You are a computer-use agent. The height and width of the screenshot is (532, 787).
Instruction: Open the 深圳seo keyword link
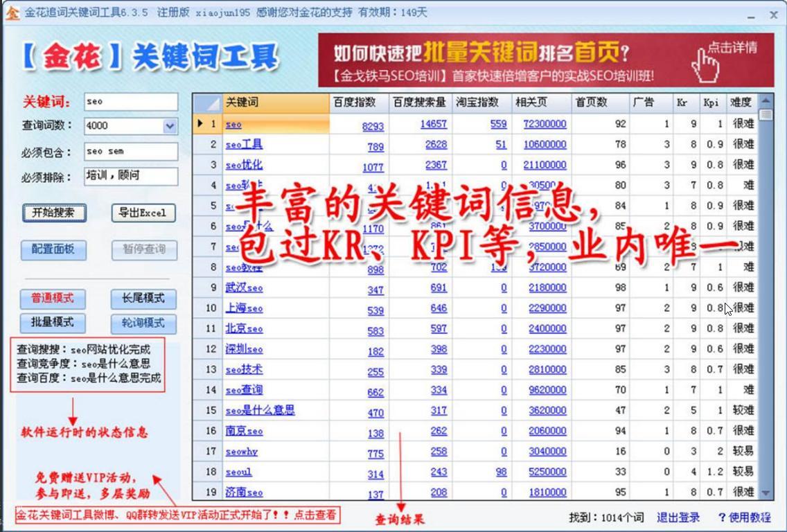click(x=244, y=349)
